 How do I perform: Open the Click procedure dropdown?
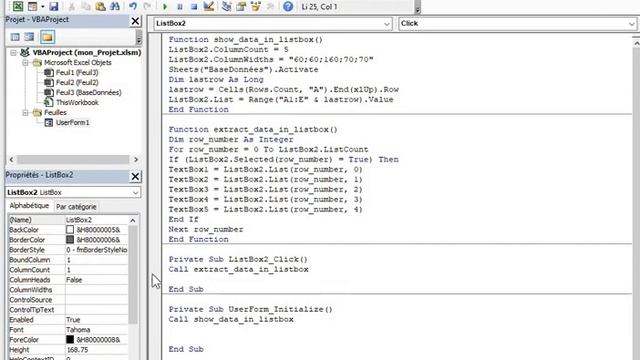(631, 24)
